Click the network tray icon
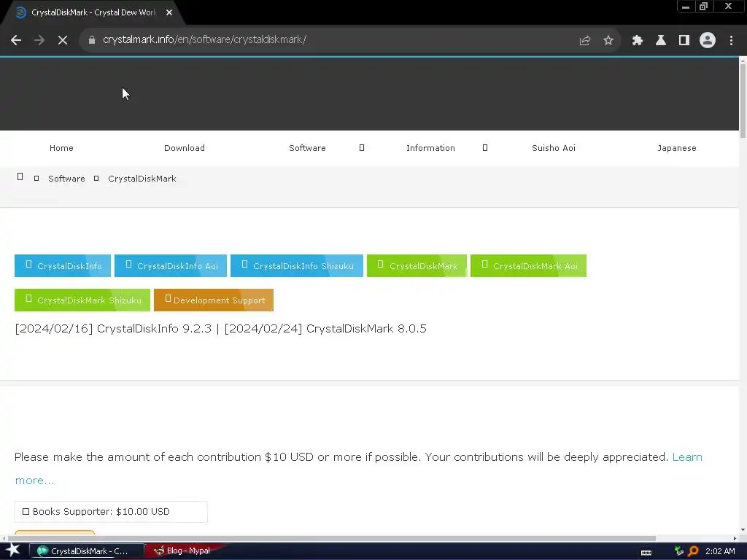 (679, 551)
